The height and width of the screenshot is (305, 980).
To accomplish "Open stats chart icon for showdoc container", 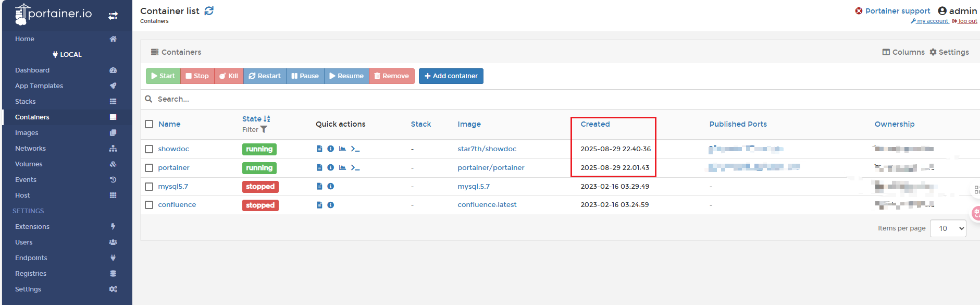I will 342,149.
